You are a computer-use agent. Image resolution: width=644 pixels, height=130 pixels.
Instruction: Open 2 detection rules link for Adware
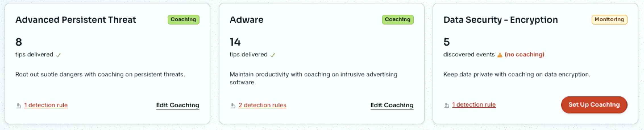pyautogui.click(x=262, y=105)
